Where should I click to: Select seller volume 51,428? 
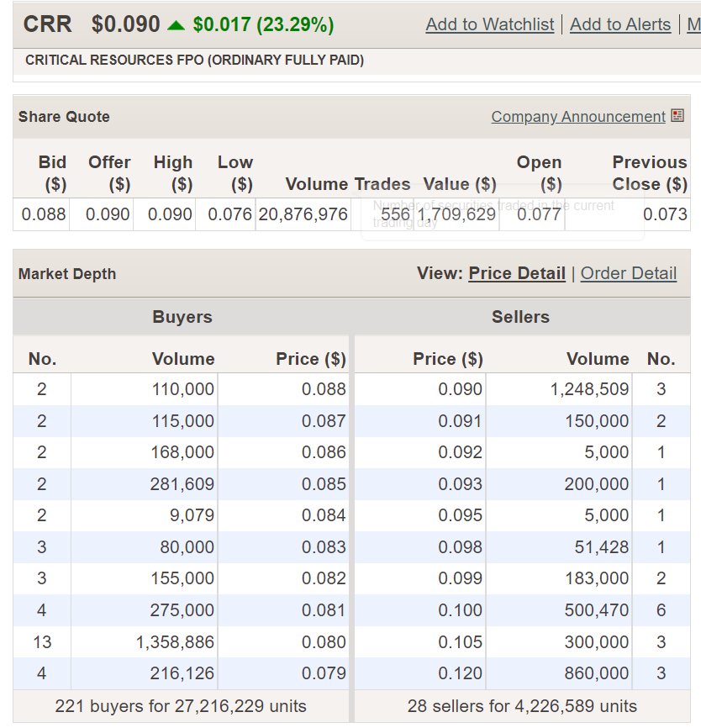point(602,547)
